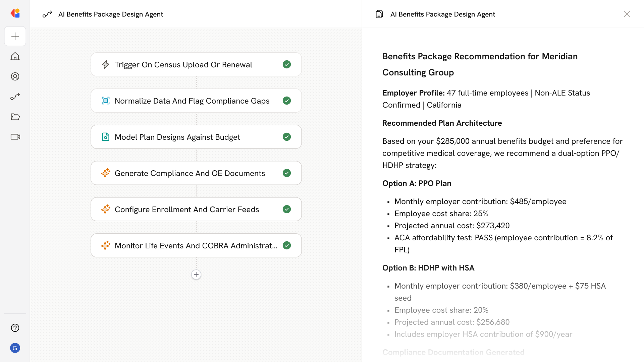Click the app logo at top left
The width and height of the screenshot is (644, 362).
15,13
